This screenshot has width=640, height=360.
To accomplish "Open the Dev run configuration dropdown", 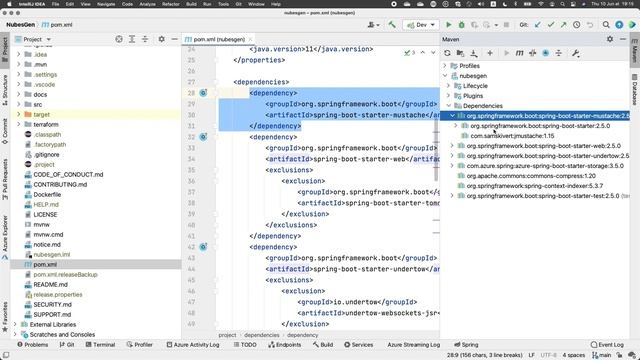I will (x=421, y=25).
